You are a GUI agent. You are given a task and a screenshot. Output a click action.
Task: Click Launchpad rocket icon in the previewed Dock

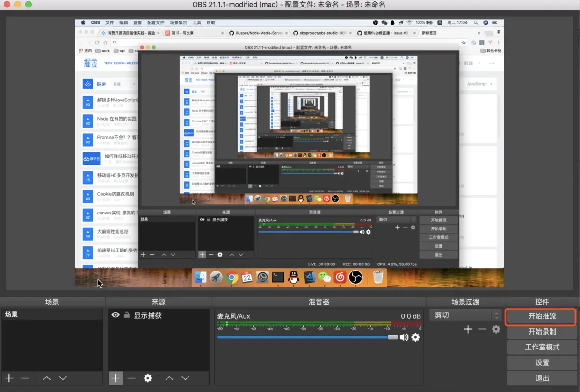(216, 278)
